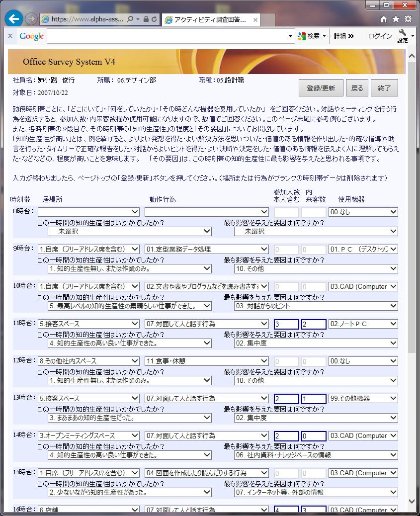420x516 pixels.
Task: Open 9時台 要因 dropdown 10.その他
Action: click(316, 268)
